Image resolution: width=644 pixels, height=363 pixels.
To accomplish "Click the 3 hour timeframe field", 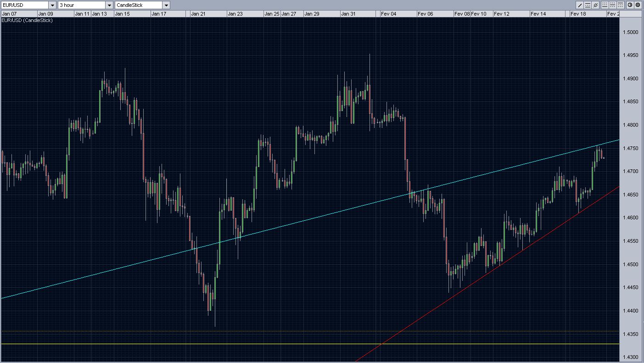I will coord(81,5).
